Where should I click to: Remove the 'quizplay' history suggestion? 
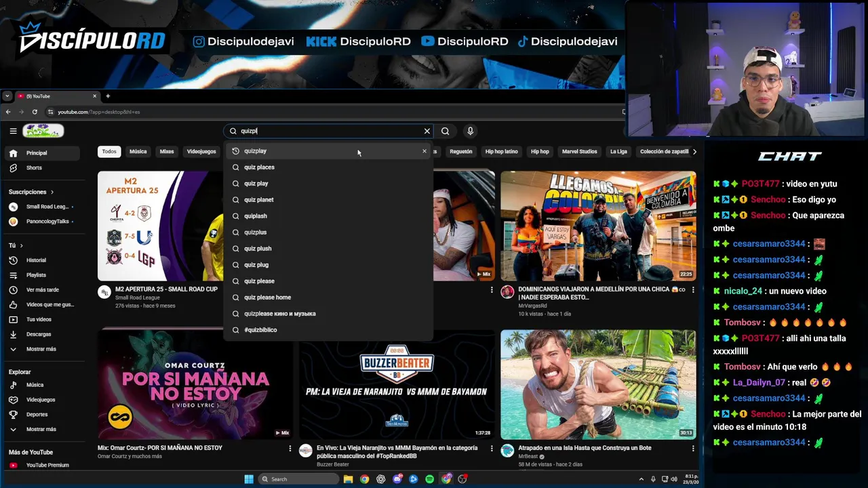pyautogui.click(x=425, y=151)
